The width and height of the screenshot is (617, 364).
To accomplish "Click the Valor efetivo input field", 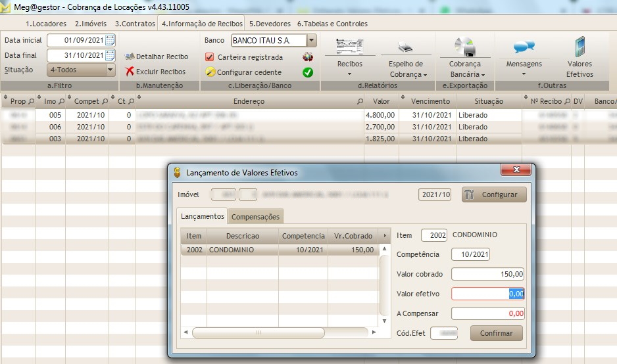I will click(487, 294).
